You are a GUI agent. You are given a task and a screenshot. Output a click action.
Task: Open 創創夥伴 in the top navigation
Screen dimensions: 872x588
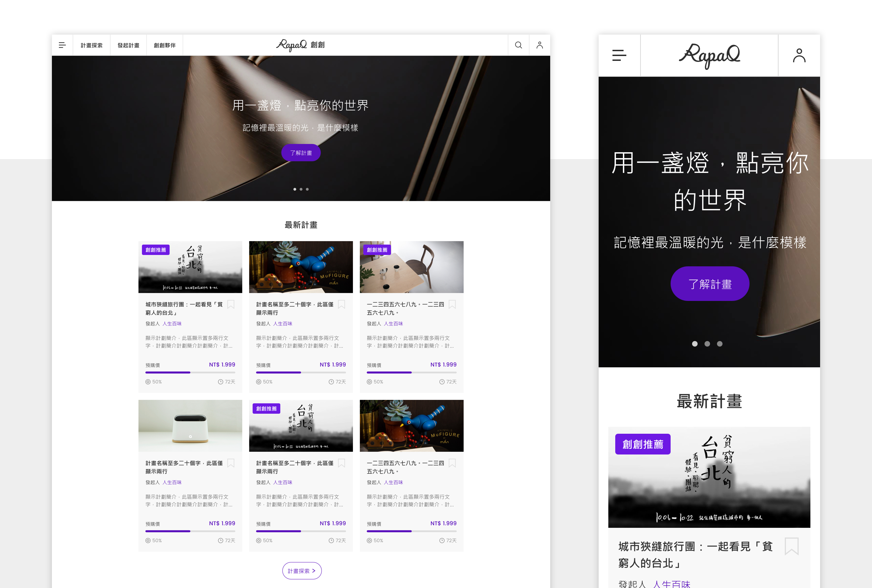(165, 45)
